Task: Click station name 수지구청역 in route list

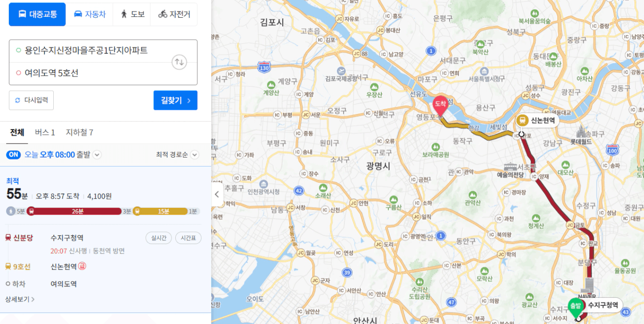Action: (x=67, y=238)
